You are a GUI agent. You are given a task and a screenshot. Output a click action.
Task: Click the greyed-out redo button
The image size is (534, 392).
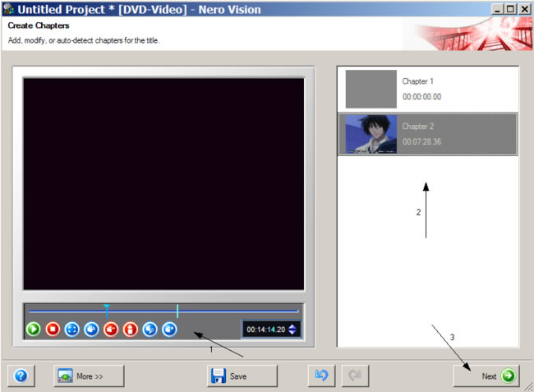pos(355,376)
